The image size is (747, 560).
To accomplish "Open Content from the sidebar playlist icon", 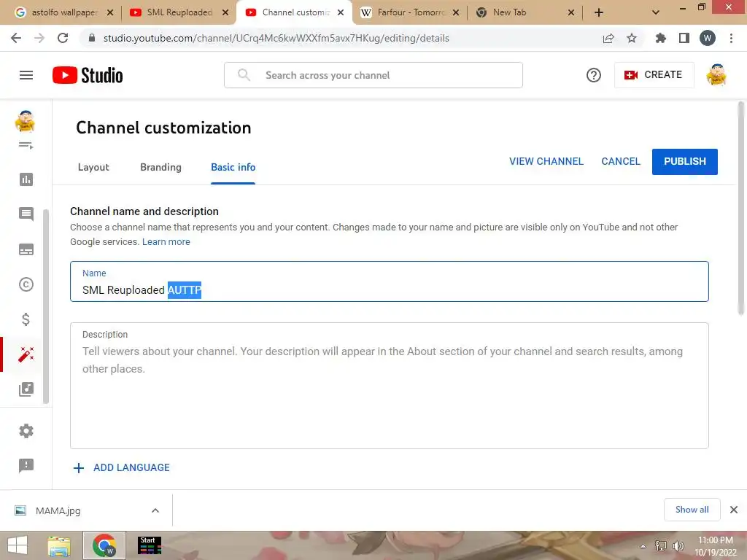I will pyautogui.click(x=26, y=145).
